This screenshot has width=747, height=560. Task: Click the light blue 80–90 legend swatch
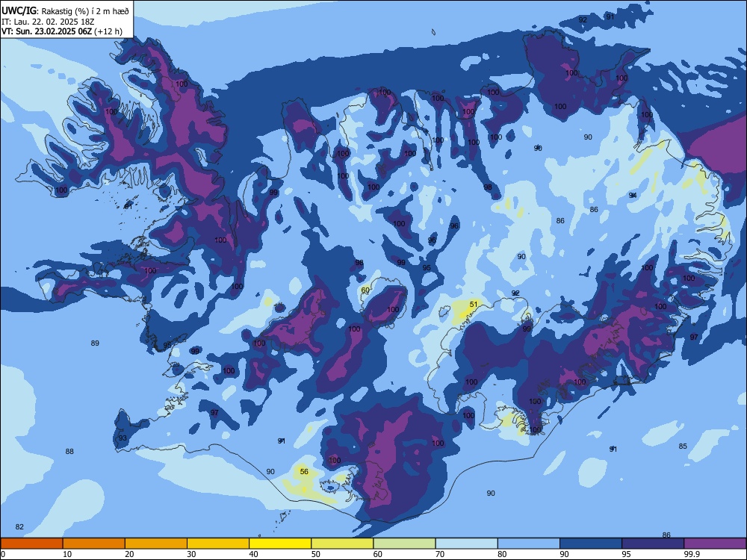[529, 544]
